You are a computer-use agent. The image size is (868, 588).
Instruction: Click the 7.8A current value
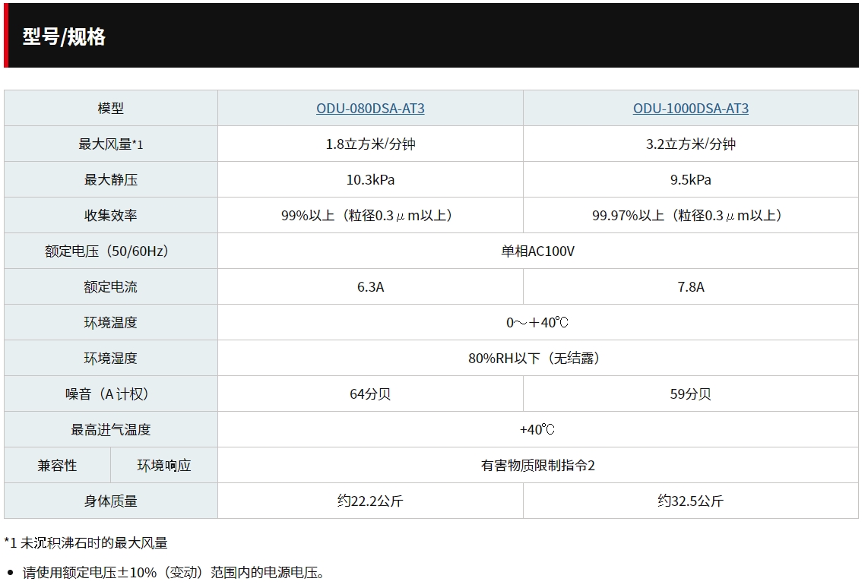690,287
